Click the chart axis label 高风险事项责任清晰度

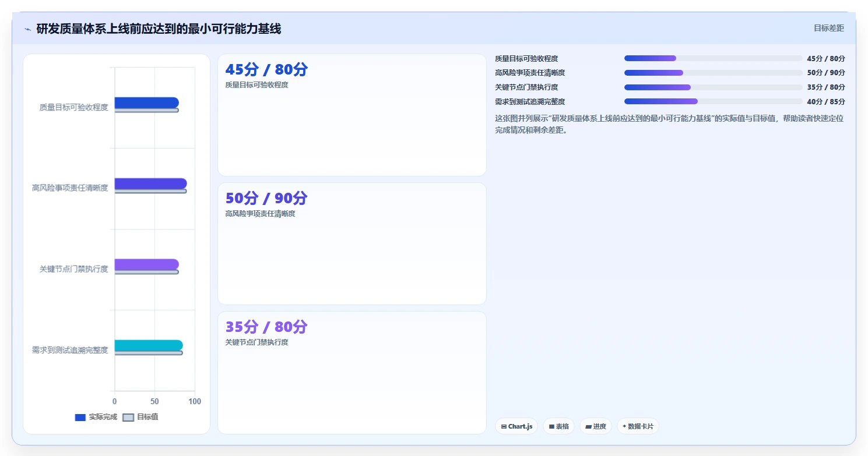[70, 188]
